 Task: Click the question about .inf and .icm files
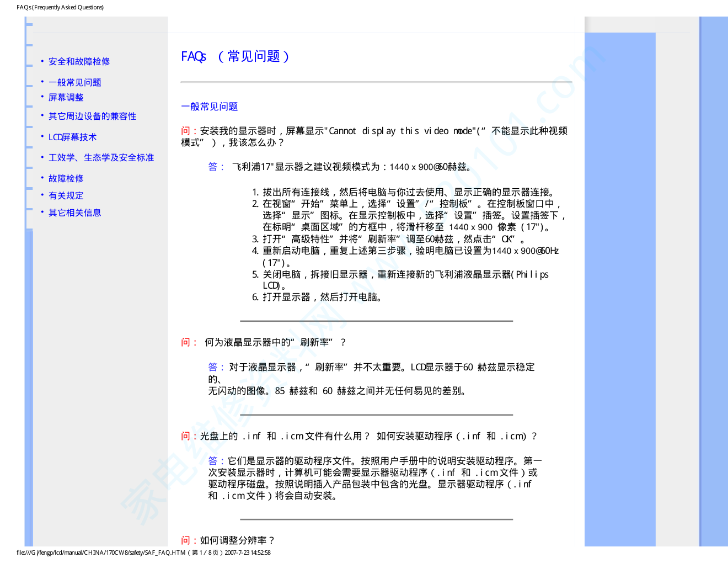[358, 437]
